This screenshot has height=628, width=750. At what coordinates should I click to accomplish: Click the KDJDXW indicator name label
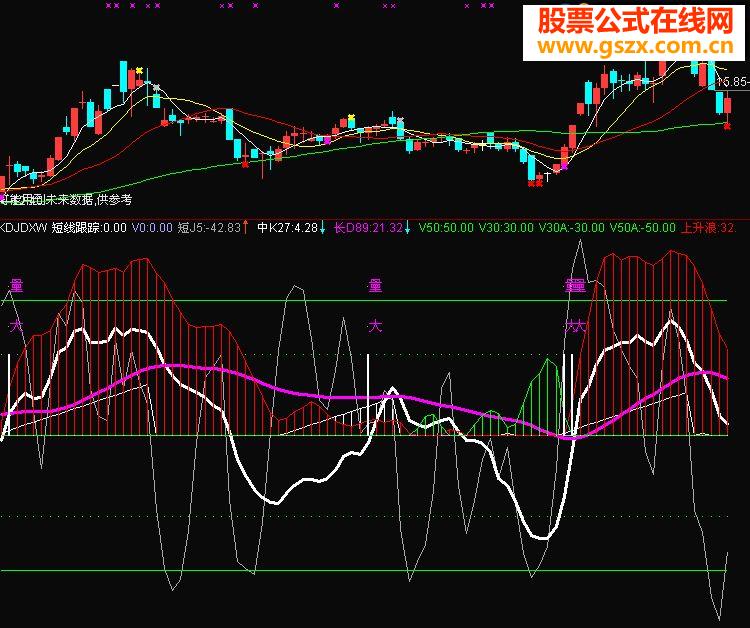(x=23, y=228)
